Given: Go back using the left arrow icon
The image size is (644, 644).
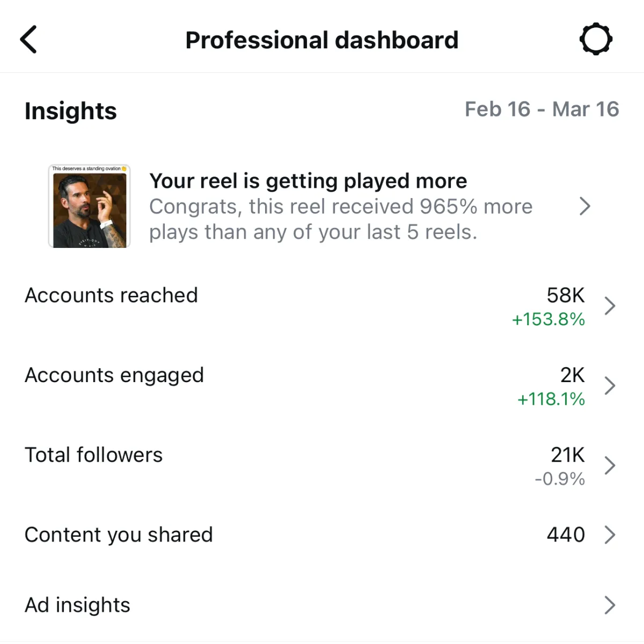Looking at the screenshot, I should click(28, 39).
